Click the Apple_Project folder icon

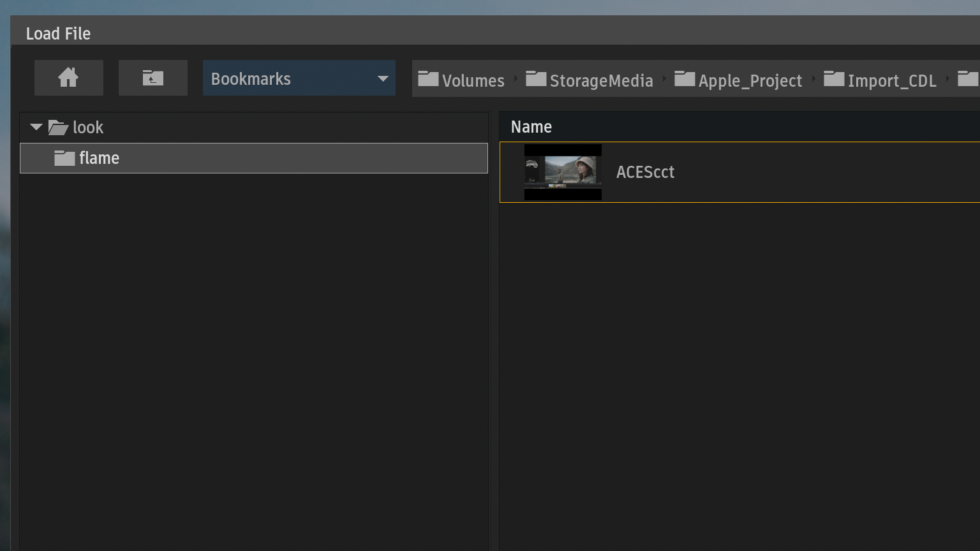pyautogui.click(x=685, y=79)
